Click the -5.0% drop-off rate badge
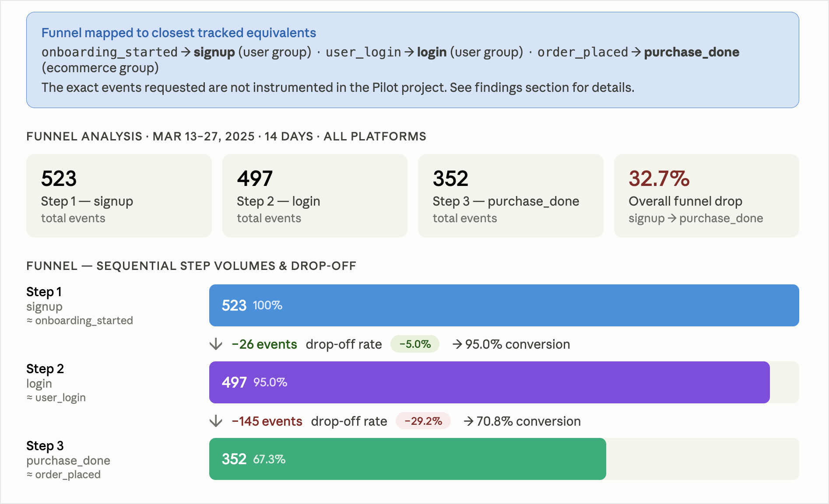Image resolution: width=829 pixels, height=504 pixels. [414, 344]
